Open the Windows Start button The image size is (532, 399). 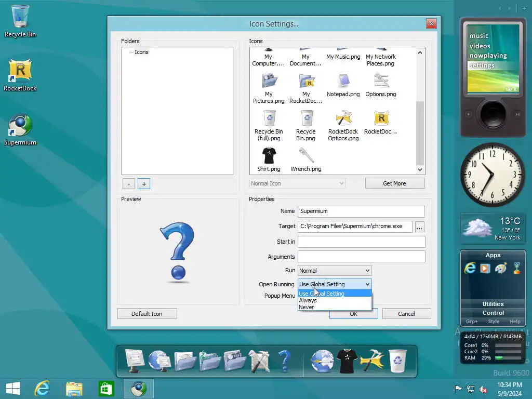coord(13,389)
